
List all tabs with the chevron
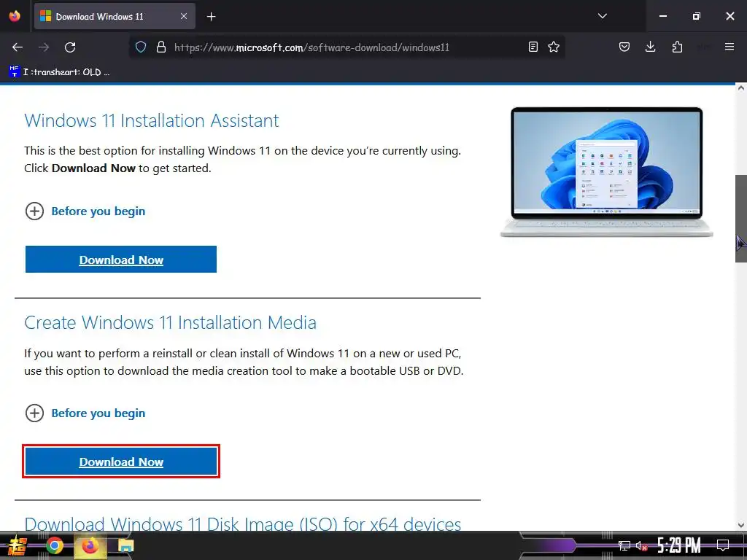click(602, 16)
